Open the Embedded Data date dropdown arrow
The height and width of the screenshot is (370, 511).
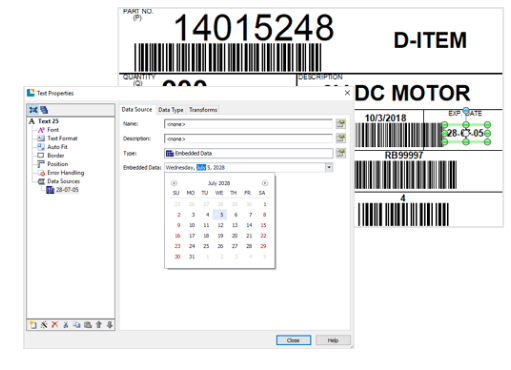tap(329, 167)
